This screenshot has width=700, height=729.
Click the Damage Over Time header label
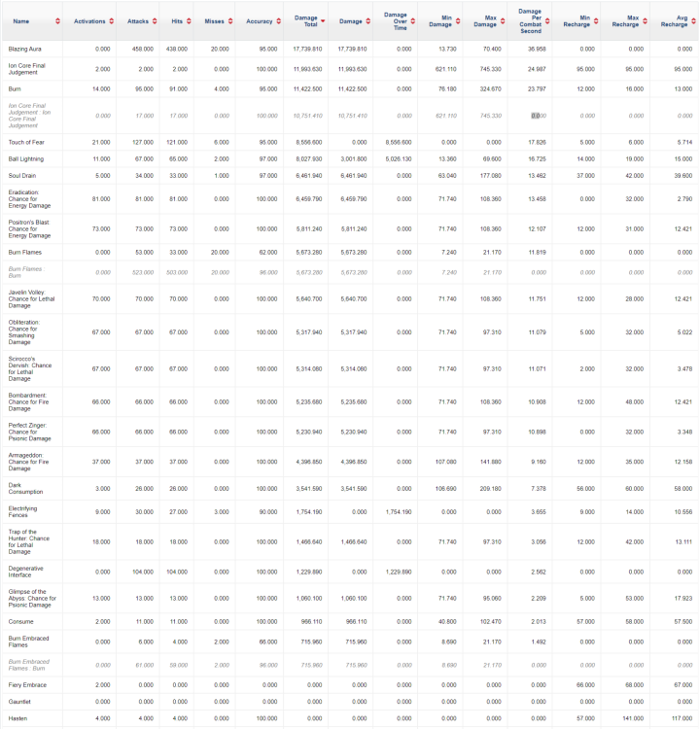point(395,19)
